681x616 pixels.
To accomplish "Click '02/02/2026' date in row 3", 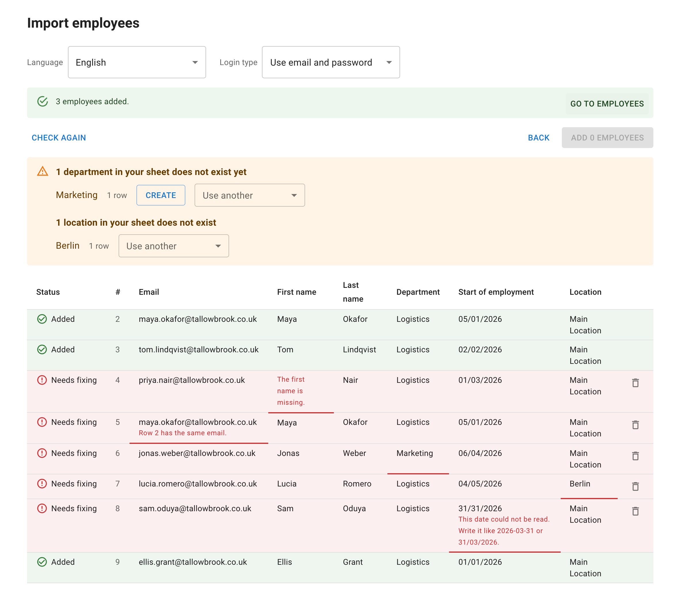I will click(480, 349).
